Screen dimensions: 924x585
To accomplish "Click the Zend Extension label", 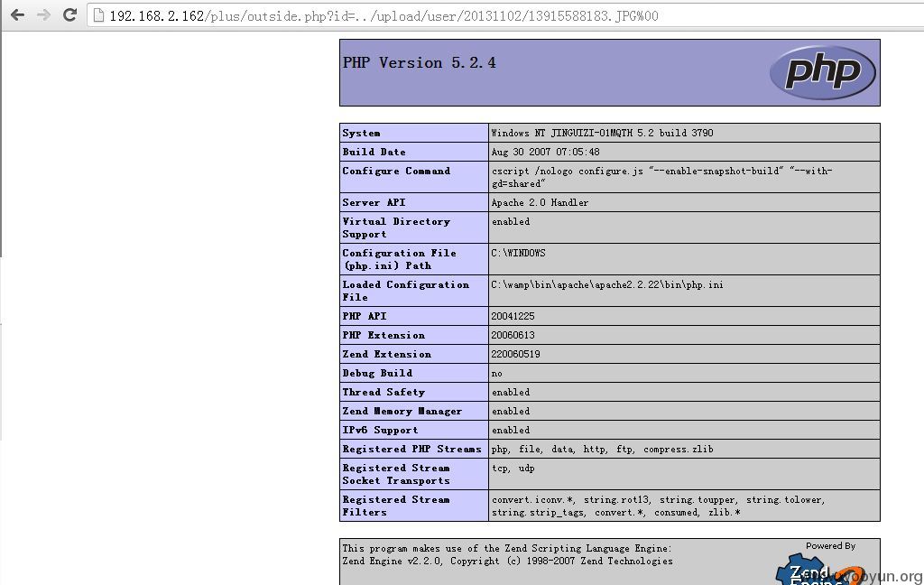I will (386, 354).
